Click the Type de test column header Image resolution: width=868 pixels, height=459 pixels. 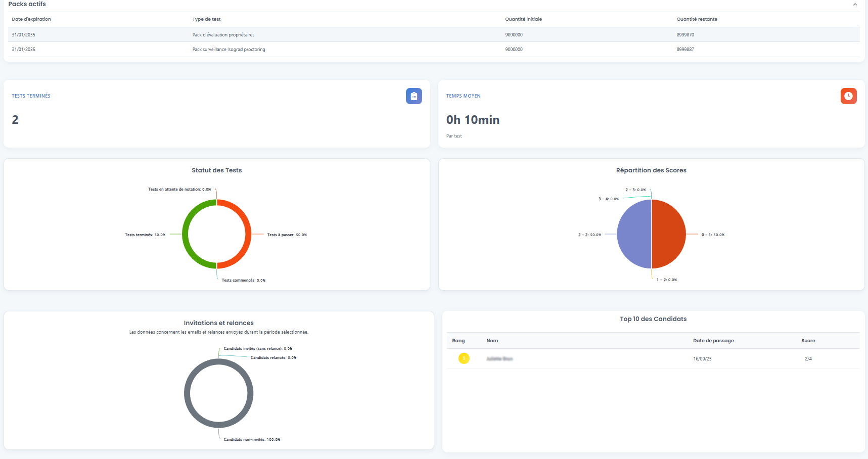point(206,19)
